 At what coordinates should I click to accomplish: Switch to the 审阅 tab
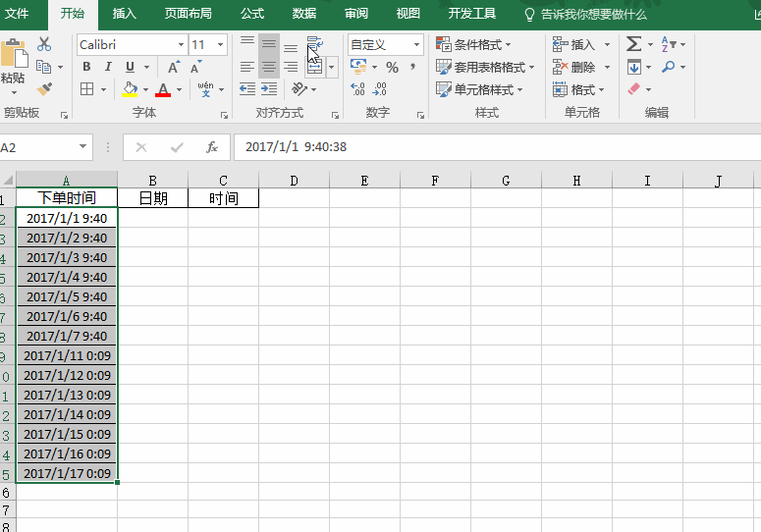pyautogui.click(x=356, y=14)
